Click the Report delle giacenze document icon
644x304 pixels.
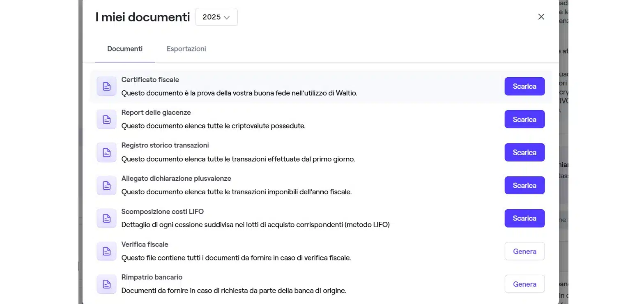click(106, 119)
